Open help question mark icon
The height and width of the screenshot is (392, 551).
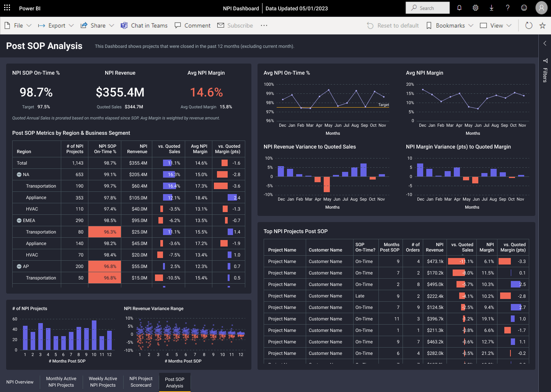(508, 8)
